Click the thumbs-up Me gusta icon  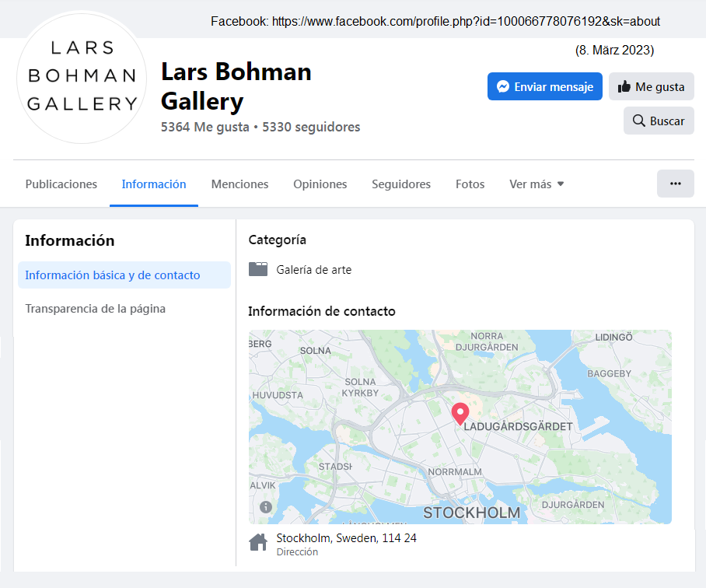[624, 86]
